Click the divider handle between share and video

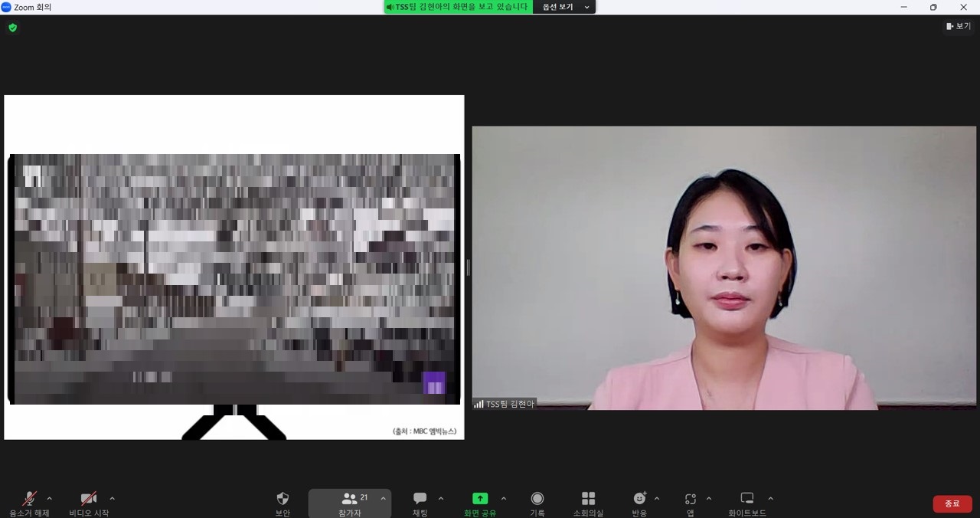point(468,267)
